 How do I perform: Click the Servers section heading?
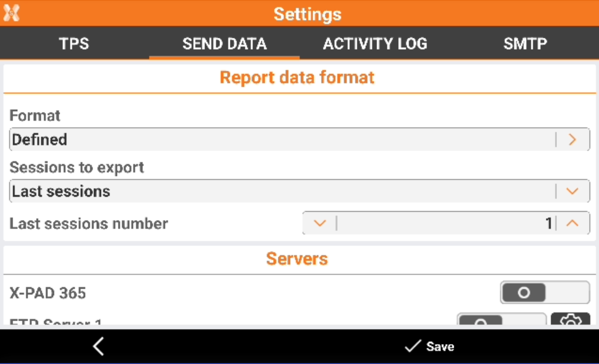click(297, 259)
